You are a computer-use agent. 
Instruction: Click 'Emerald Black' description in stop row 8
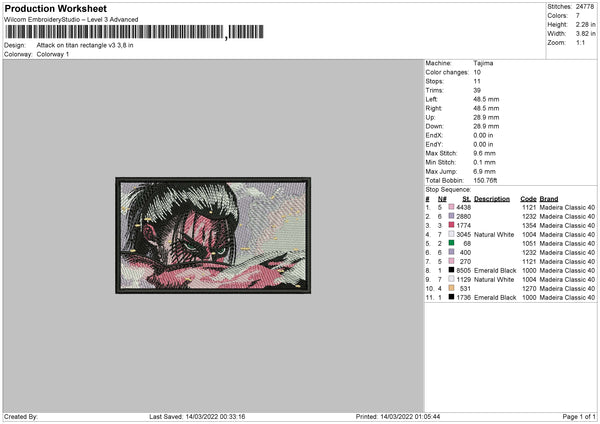[495, 271]
